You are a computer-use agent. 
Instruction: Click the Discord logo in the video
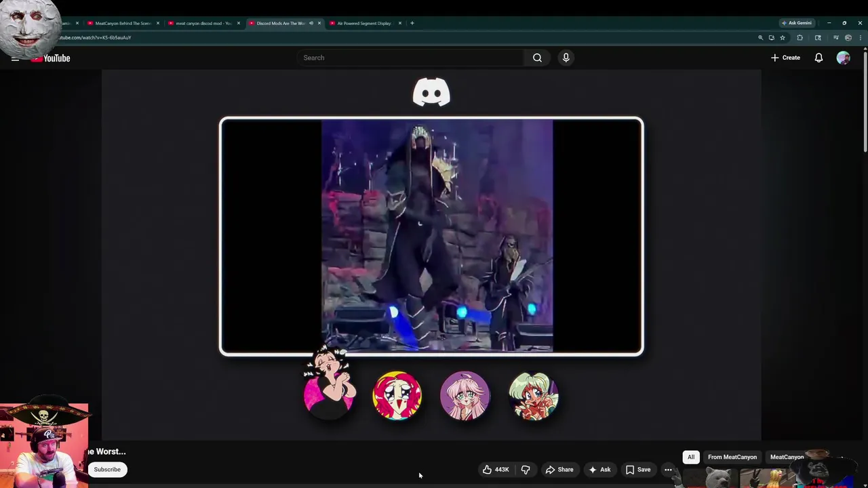click(431, 92)
